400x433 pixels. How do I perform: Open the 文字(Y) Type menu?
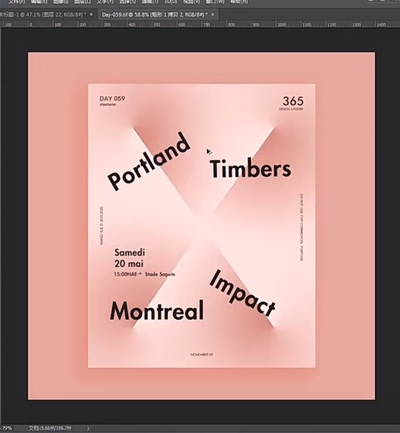coord(105,2)
